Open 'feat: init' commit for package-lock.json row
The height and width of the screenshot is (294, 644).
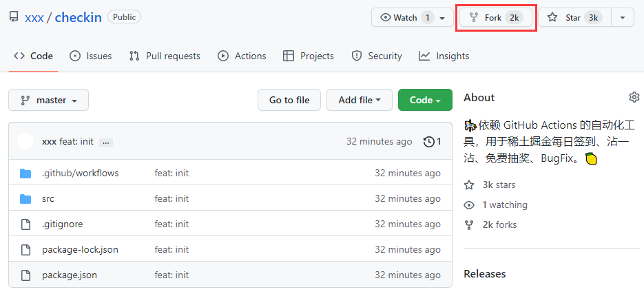coord(172,250)
